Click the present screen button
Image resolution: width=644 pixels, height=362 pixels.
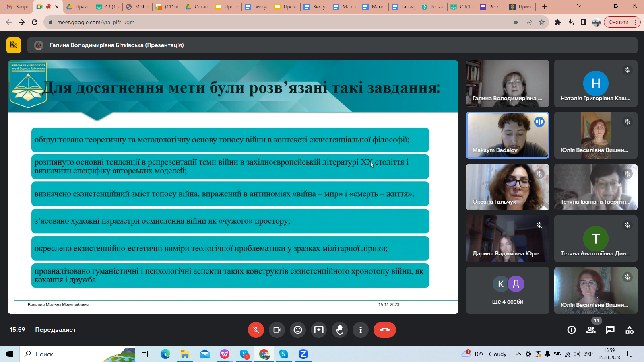point(319,330)
